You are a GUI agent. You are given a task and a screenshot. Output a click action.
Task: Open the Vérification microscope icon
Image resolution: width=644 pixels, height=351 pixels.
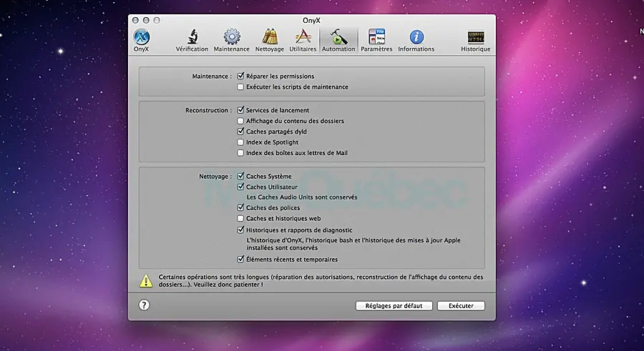coord(192,40)
